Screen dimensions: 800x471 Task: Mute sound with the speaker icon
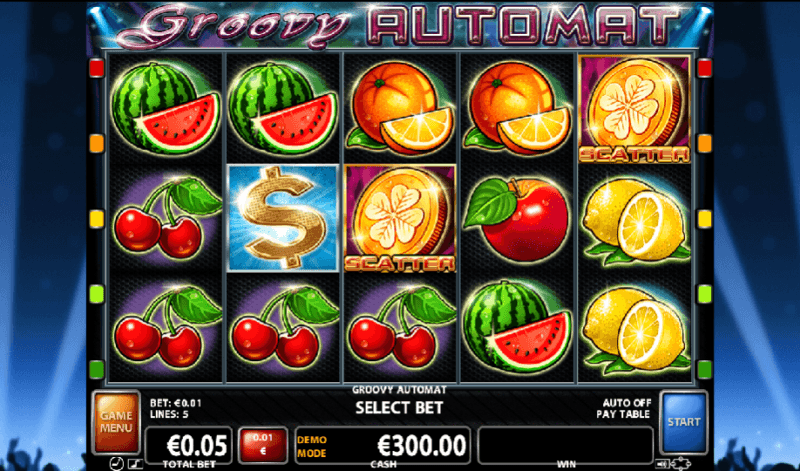tap(662, 464)
